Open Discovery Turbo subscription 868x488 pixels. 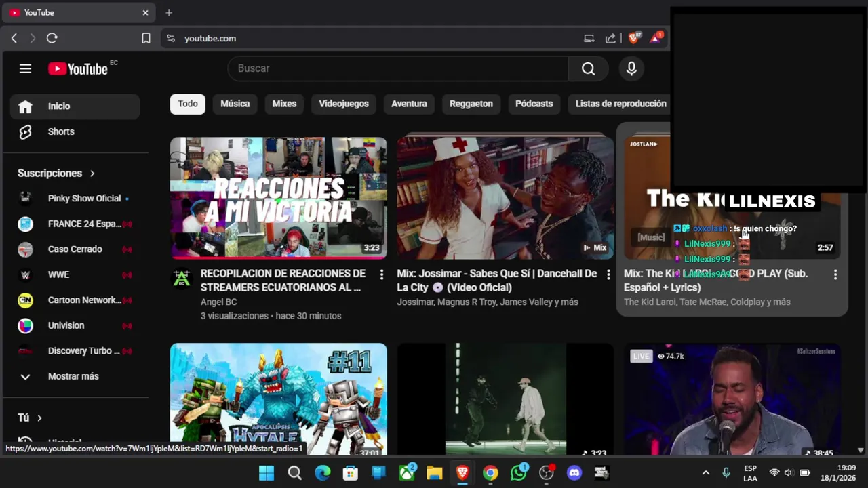(x=75, y=351)
